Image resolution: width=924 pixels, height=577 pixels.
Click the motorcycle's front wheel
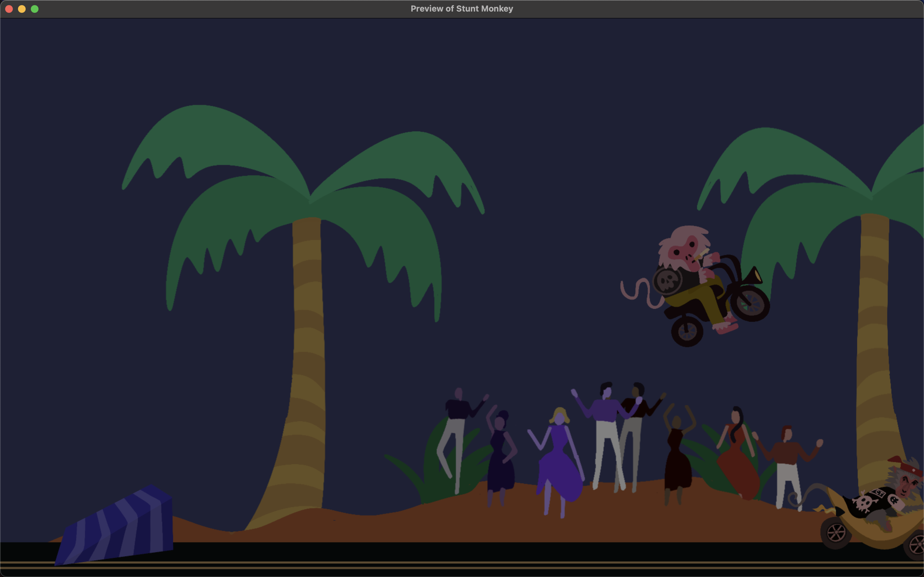pyautogui.click(x=750, y=303)
